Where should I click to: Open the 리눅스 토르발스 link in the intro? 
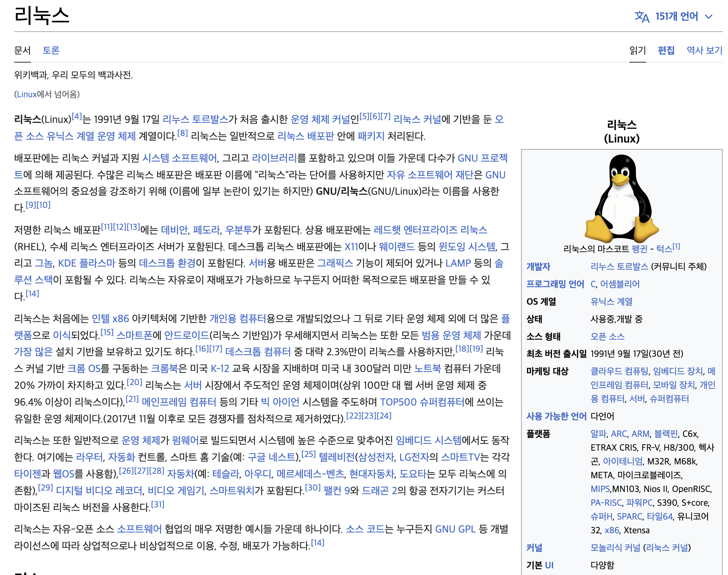[195, 120]
